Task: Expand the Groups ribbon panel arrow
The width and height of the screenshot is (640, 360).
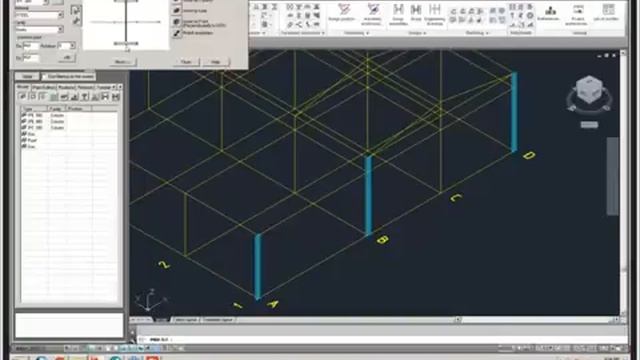Action: pyautogui.click(x=425, y=33)
